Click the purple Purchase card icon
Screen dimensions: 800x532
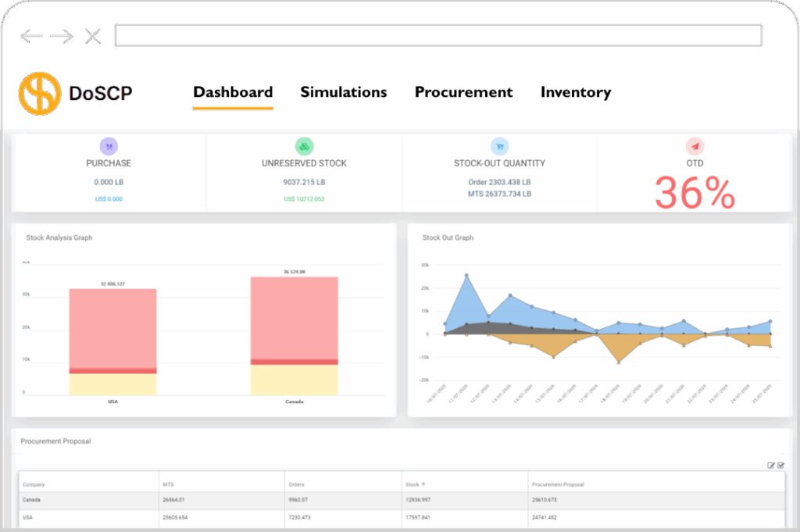(109, 146)
